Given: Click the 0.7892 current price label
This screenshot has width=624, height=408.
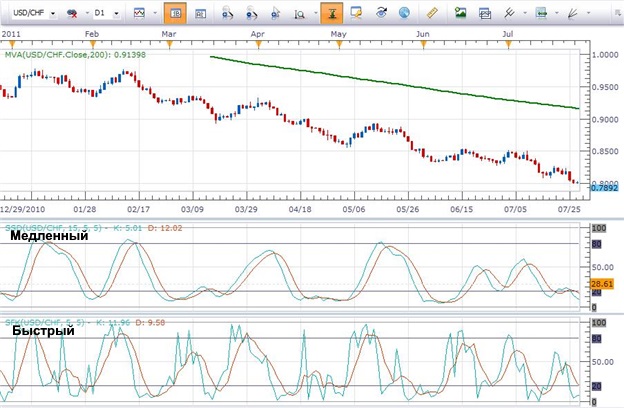Looking at the screenshot, I should 604,187.
